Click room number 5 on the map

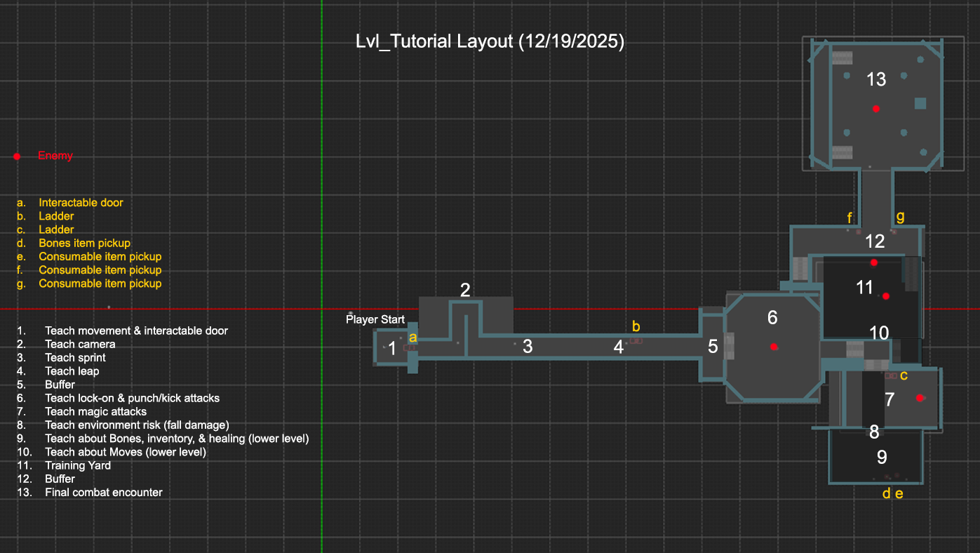(x=713, y=346)
